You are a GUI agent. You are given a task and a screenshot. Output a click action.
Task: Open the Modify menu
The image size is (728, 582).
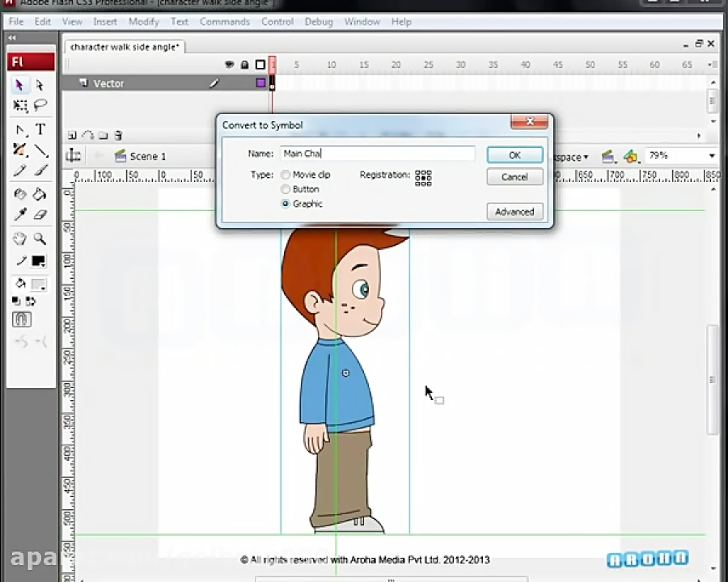click(144, 22)
